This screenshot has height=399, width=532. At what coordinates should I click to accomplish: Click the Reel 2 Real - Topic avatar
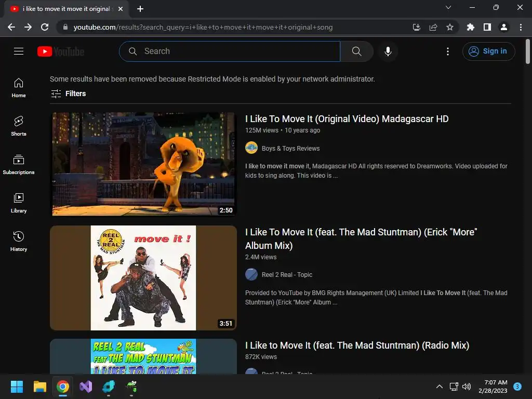pos(251,274)
